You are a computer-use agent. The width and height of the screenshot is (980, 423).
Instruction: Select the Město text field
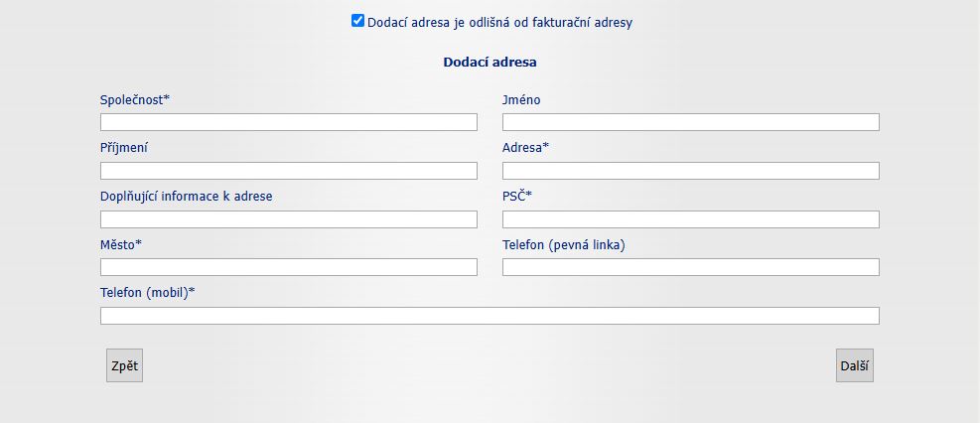[x=288, y=267]
